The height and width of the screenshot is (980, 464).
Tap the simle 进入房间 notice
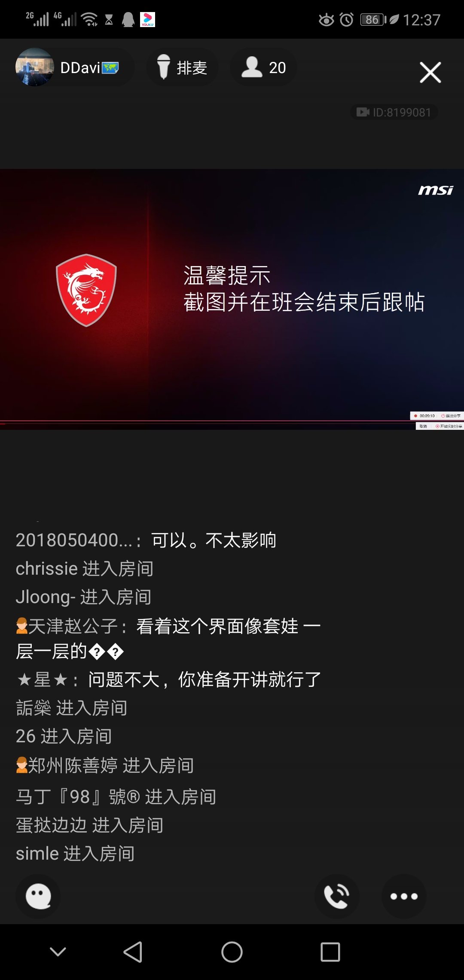75,854
